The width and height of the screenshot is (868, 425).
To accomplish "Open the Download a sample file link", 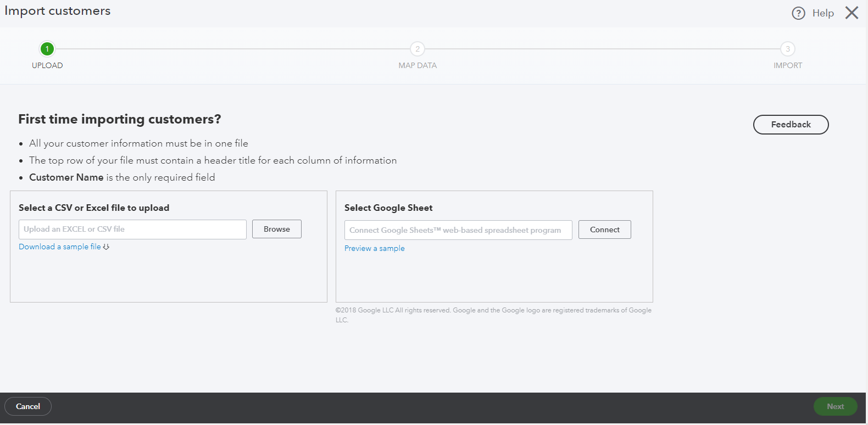I will pyautogui.click(x=60, y=247).
